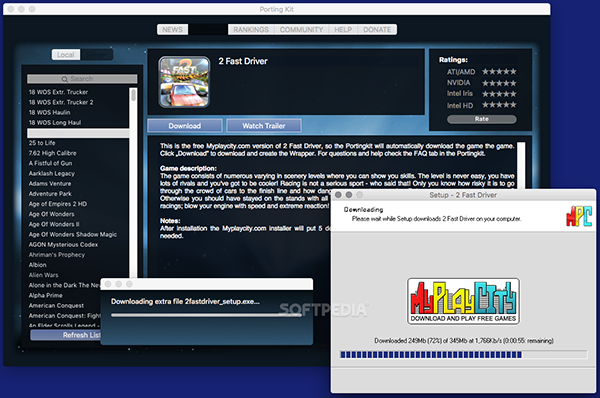Click the Intel Iris star rating
The height and width of the screenshot is (398, 600).
(499, 94)
